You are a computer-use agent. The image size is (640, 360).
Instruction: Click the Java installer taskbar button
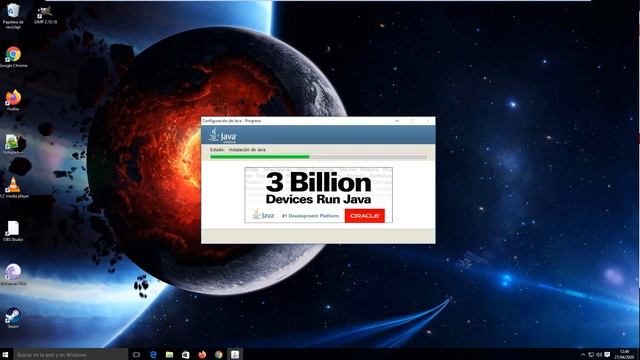coord(235,355)
